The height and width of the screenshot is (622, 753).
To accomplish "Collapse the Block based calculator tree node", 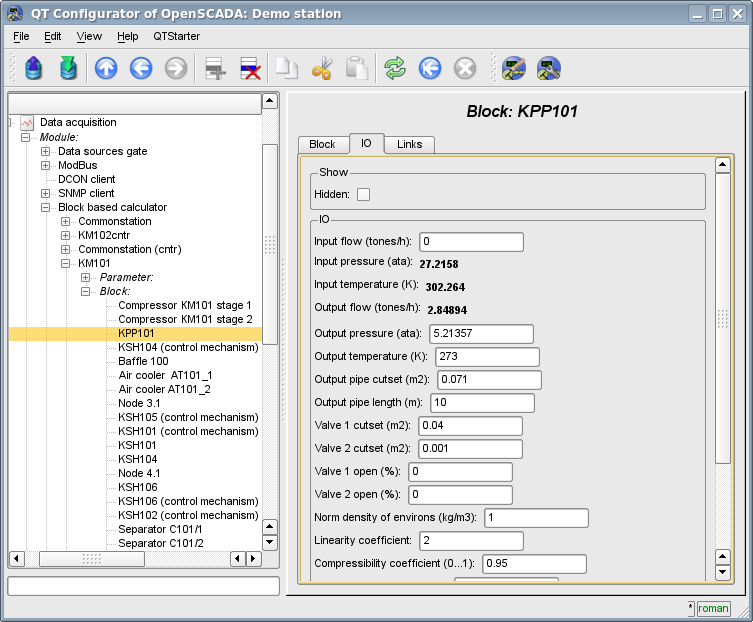I will pos(46,208).
